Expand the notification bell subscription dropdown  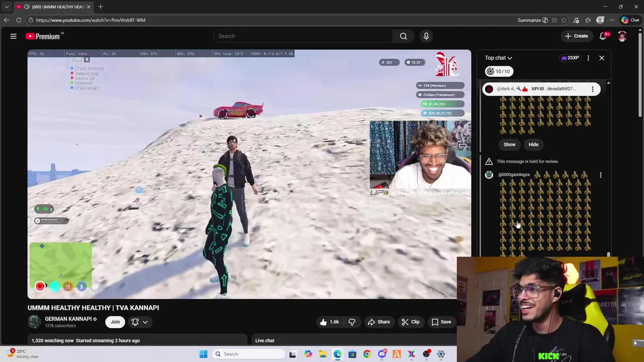click(x=140, y=322)
